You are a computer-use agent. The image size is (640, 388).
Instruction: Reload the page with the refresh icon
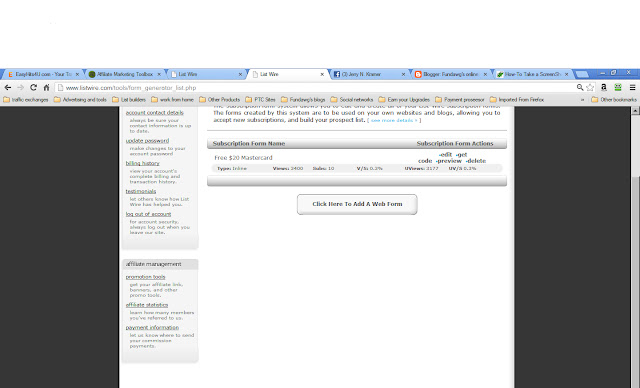click(33, 87)
